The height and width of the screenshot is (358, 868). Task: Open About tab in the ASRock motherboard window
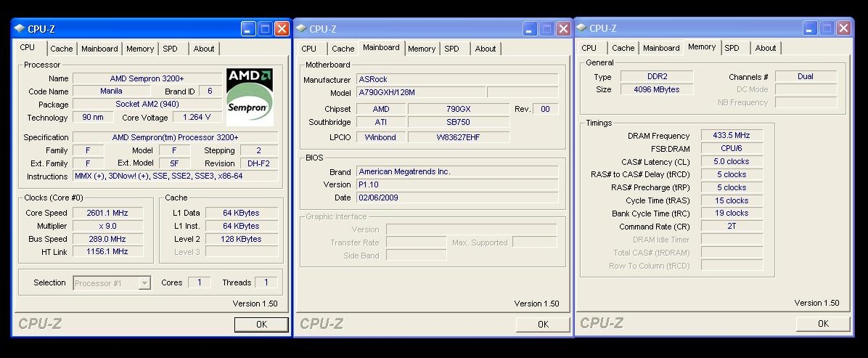pyautogui.click(x=486, y=49)
